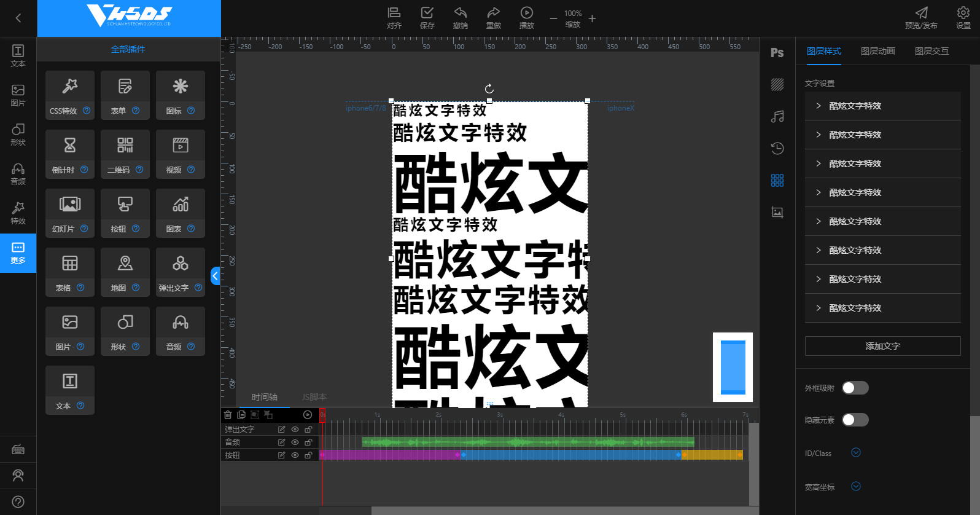Select the 弹出文字 plugin tile
The height and width of the screenshot is (515, 980).
181,272
